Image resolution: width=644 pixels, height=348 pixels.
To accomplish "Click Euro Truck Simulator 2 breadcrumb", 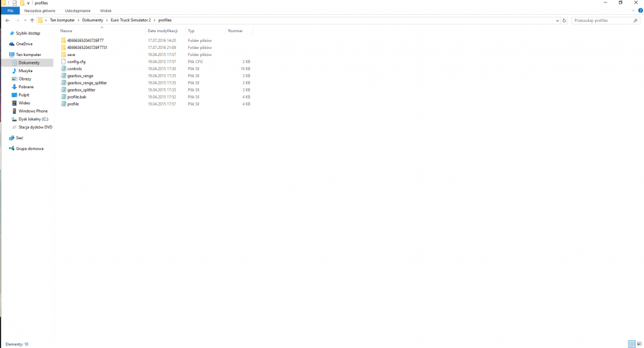I will click(131, 20).
